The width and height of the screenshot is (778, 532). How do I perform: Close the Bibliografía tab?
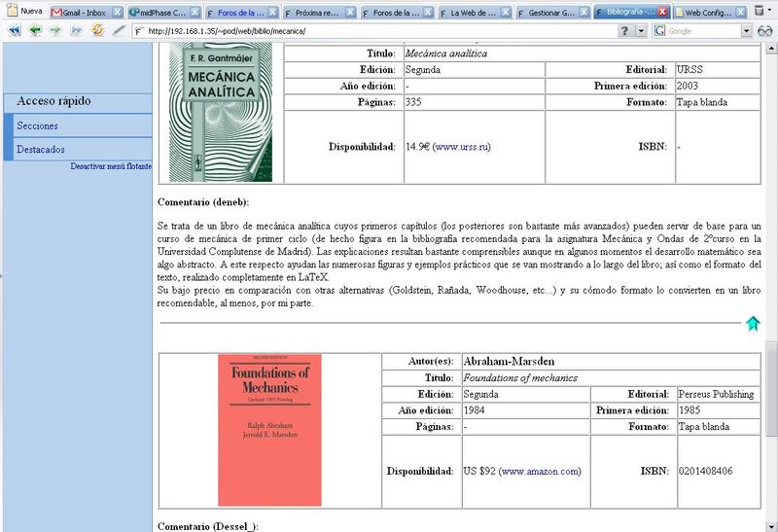tap(662, 12)
